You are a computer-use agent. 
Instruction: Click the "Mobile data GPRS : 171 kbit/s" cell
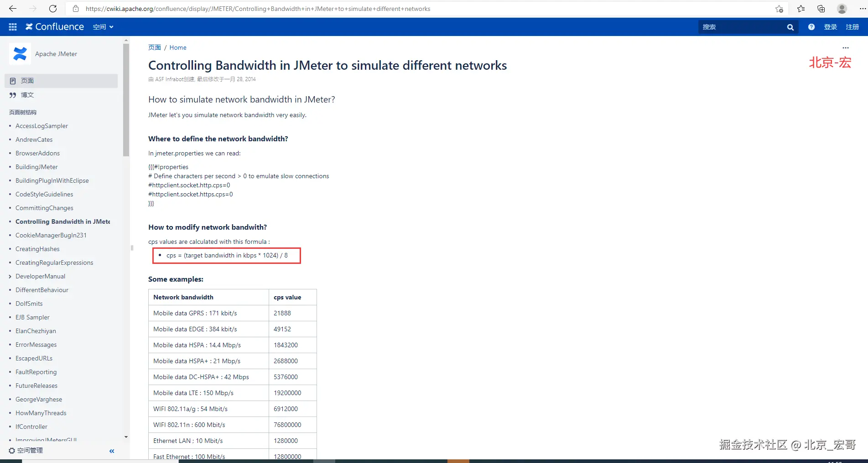tap(208, 313)
